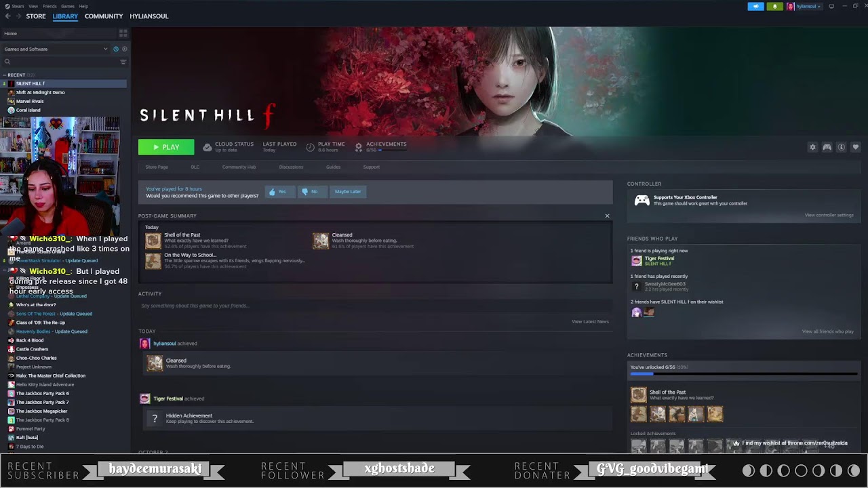Select Coral Island in library list
The image size is (868, 488).
pyautogui.click(x=28, y=110)
